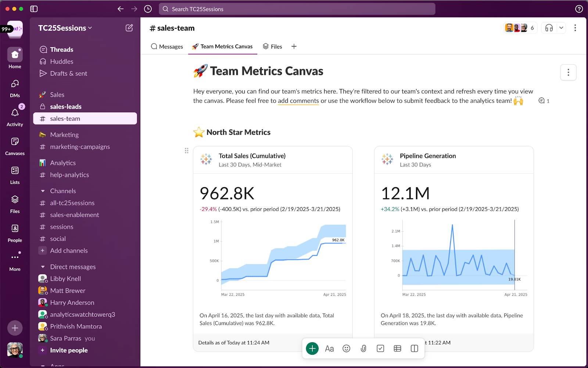Switch to the Files tab
The image size is (588, 368).
coord(272,46)
